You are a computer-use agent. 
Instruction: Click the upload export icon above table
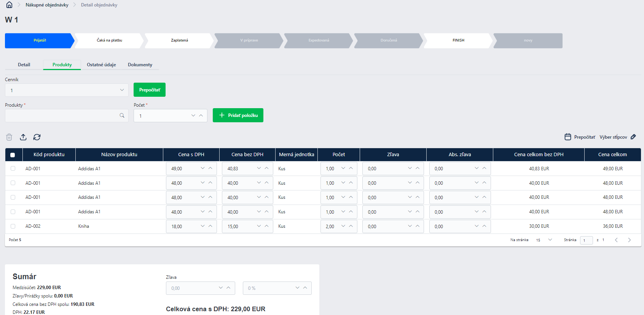point(23,137)
